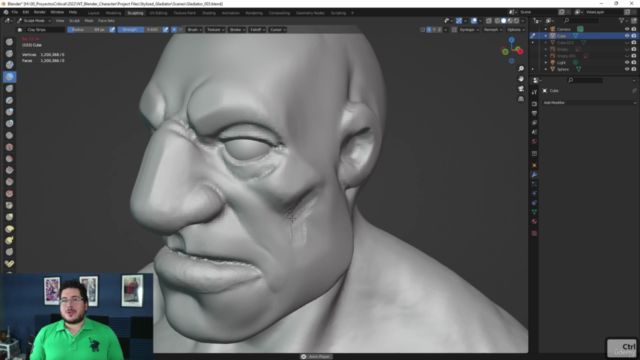The width and height of the screenshot is (640, 360).
Task: Enable the Dyntopo checkbox
Action: point(454,30)
